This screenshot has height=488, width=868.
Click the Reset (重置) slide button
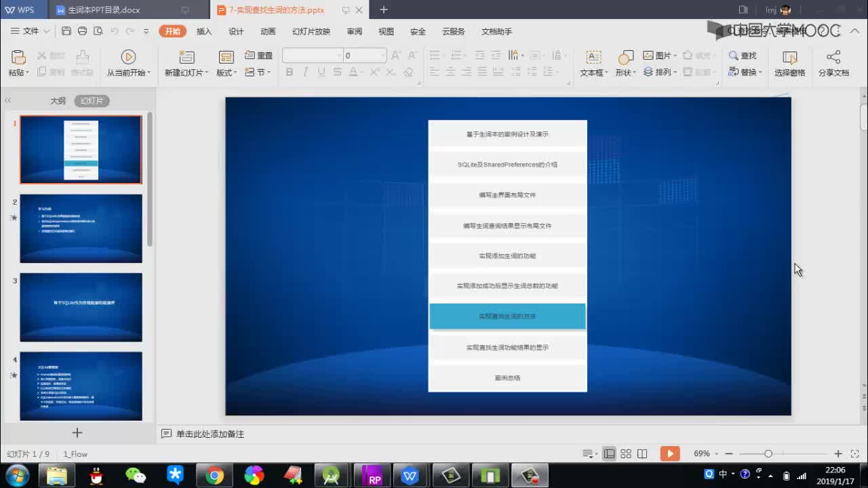pyautogui.click(x=259, y=56)
